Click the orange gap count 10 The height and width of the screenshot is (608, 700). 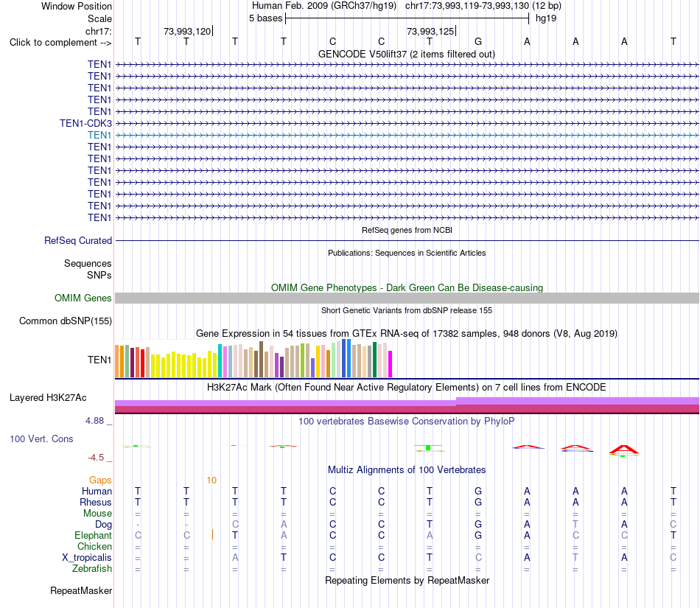tap(211, 481)
